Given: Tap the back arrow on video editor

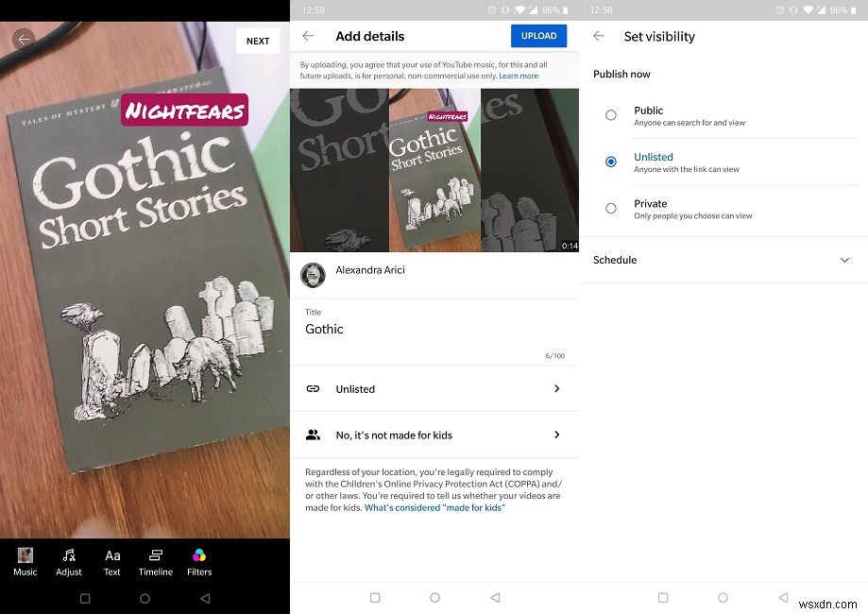Looking at the screenshot, I should (24, 40).
